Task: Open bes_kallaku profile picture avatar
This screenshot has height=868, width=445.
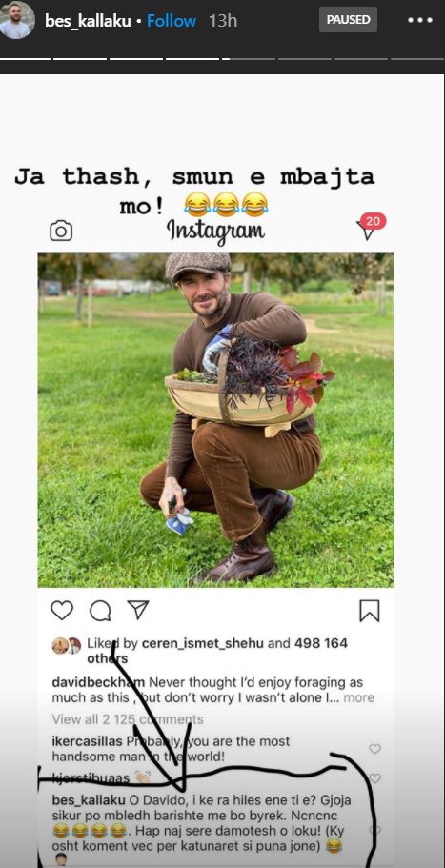Action: point(17,20)
